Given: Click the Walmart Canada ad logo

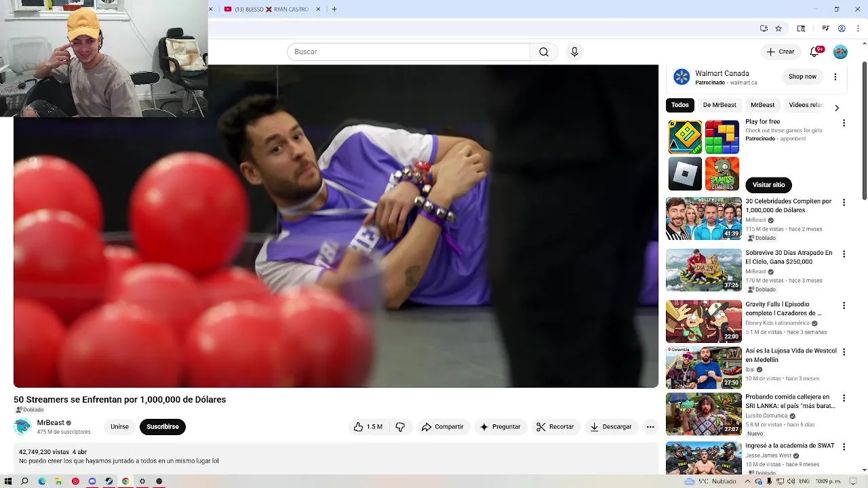Looking at the screenshot, I should (682, 77).
